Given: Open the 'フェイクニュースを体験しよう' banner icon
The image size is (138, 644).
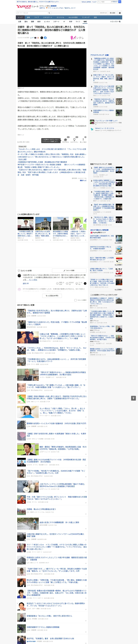Looking at the screenshot, I should 92,122.
